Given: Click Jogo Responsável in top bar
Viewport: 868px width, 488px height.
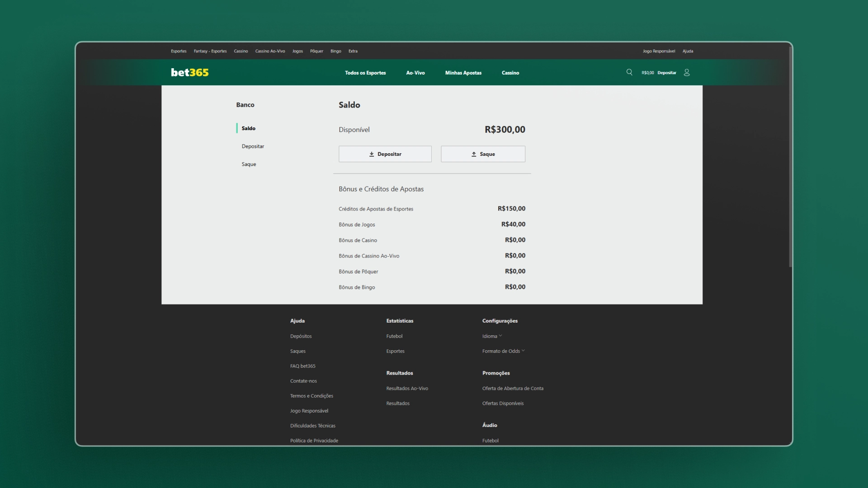Looking at the screenshot, I should coord(659,51).
